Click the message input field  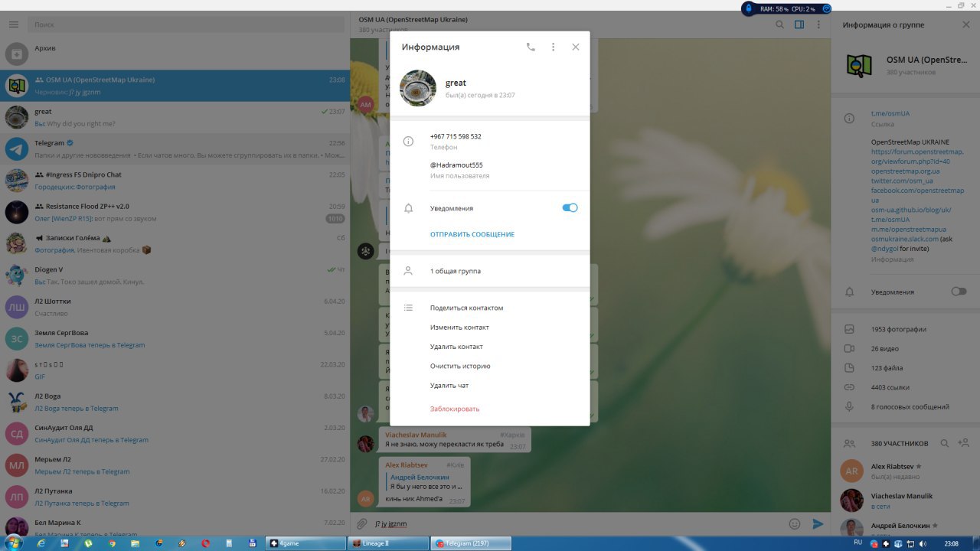578,524
